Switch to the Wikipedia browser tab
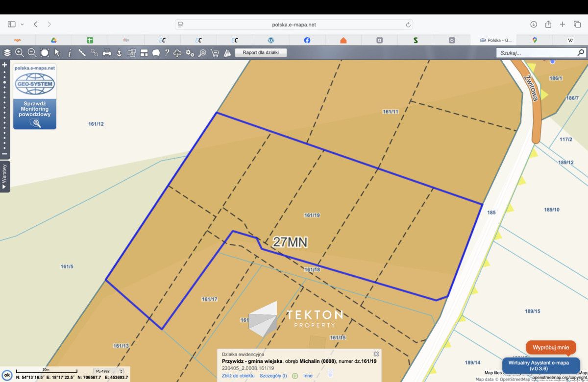 click(570, 40)
